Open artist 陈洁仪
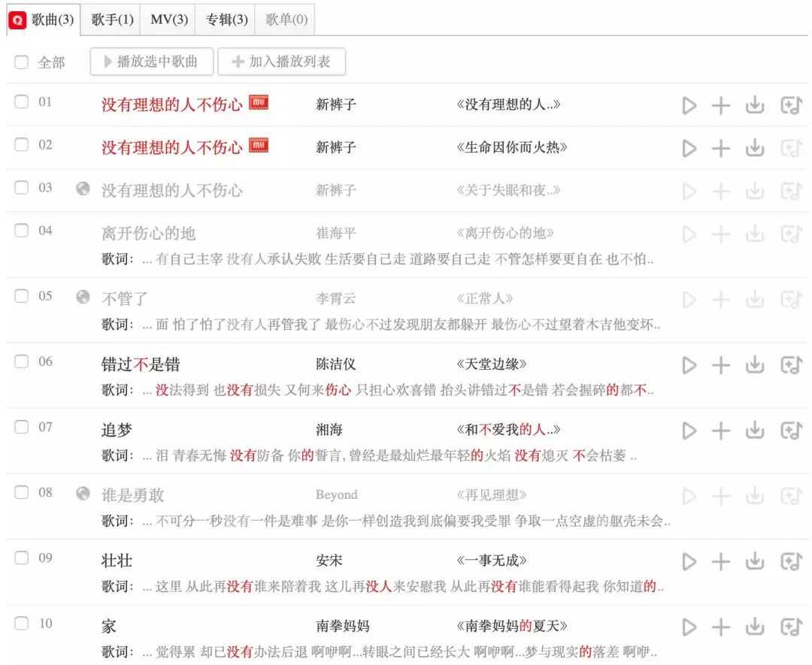 coord(336,364)
